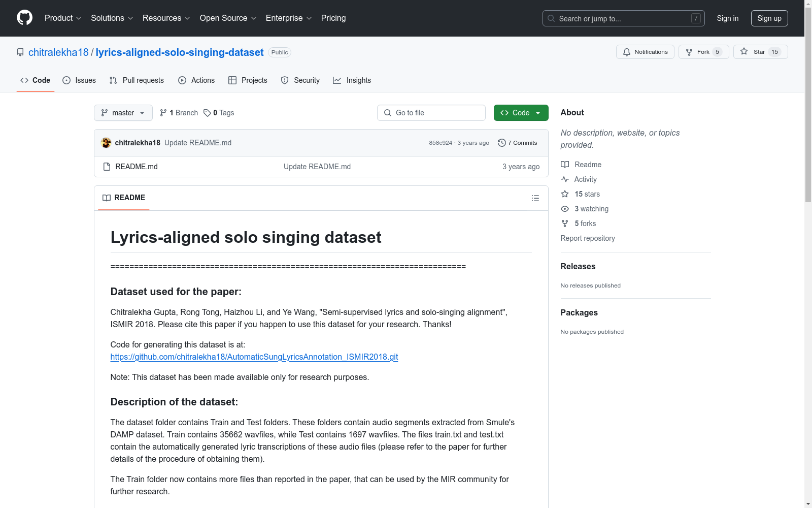
Task: Click Report repository link
Action: click(588, 238)
